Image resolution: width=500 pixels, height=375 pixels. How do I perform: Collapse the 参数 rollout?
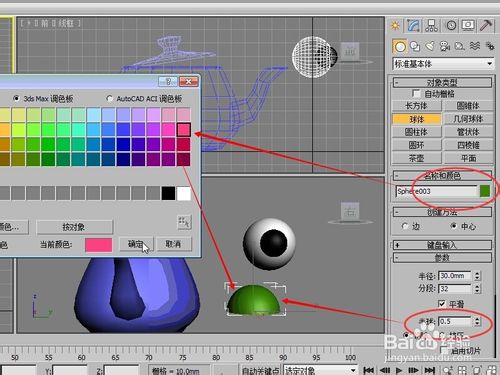442,258
